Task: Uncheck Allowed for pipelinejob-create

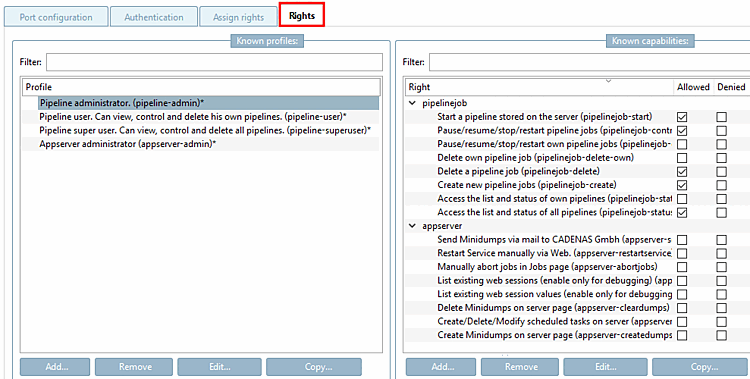Action: coord(682,185)
